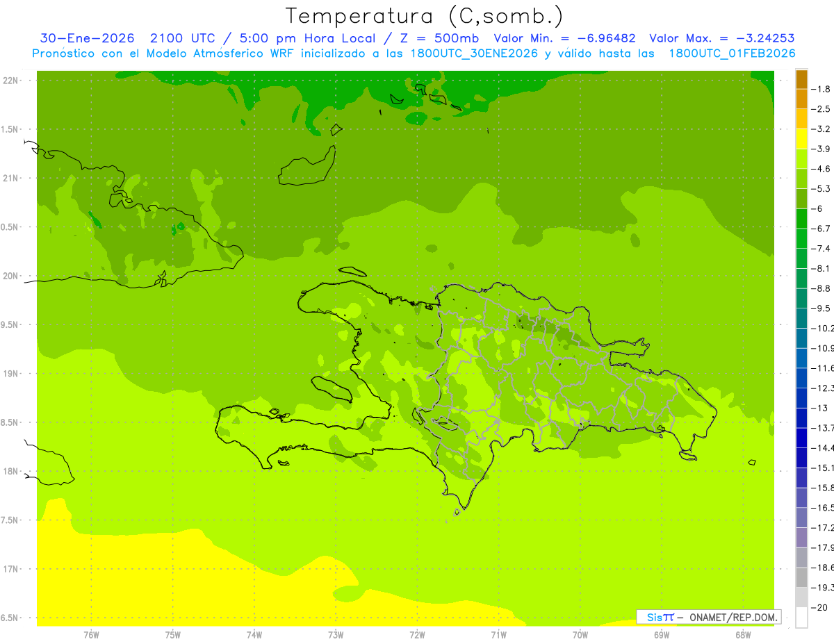
Task: Click the 22N latitude axis label
Action: point(11,80)
